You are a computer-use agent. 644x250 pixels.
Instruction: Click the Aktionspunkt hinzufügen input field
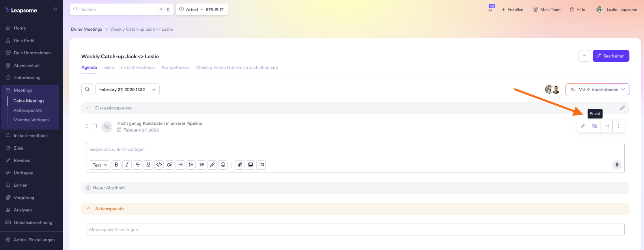[355, 230]
